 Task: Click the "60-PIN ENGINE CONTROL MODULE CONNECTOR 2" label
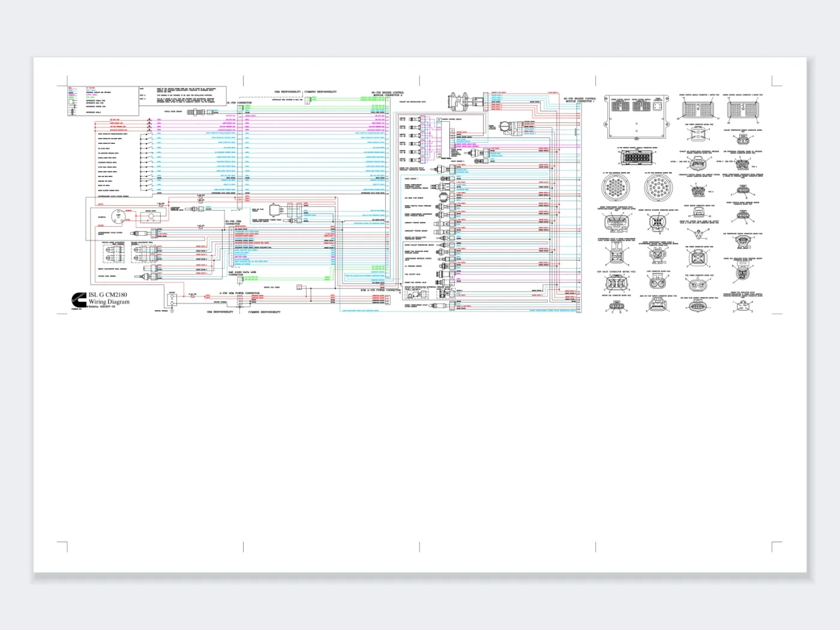coord(388,94)
